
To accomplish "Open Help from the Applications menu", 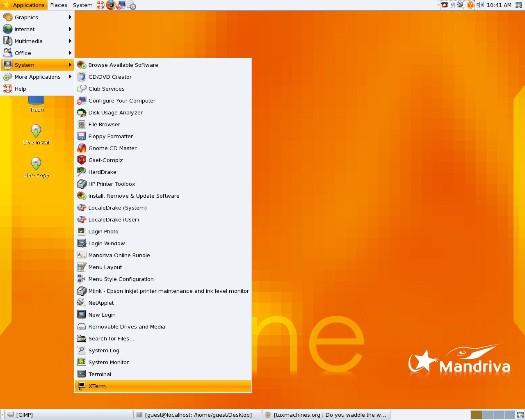I will click(37, 89).
